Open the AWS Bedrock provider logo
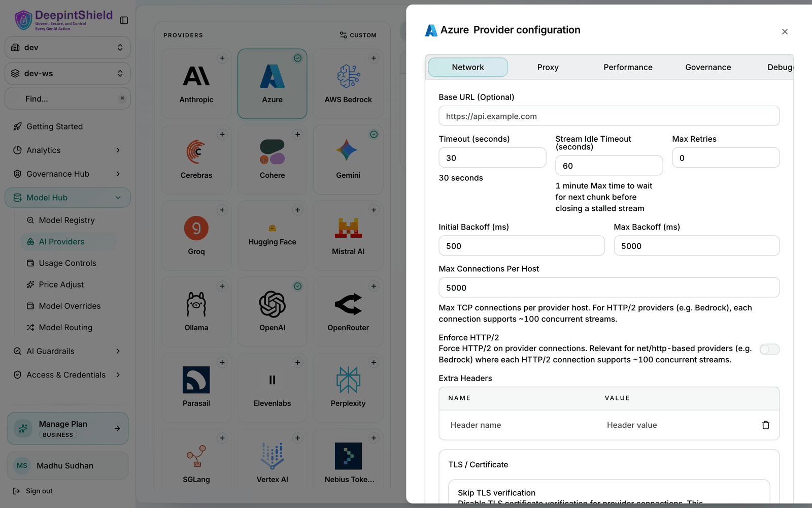812x508 pixels. pos(349,76)
